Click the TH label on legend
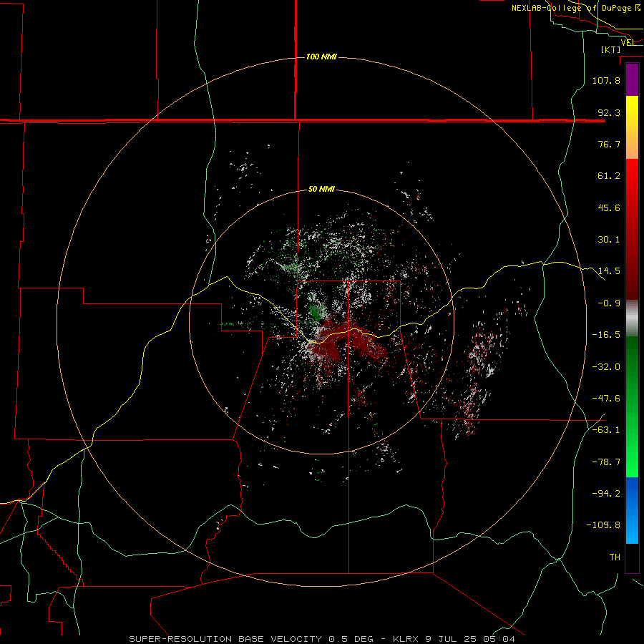 (x=615, y=557)
